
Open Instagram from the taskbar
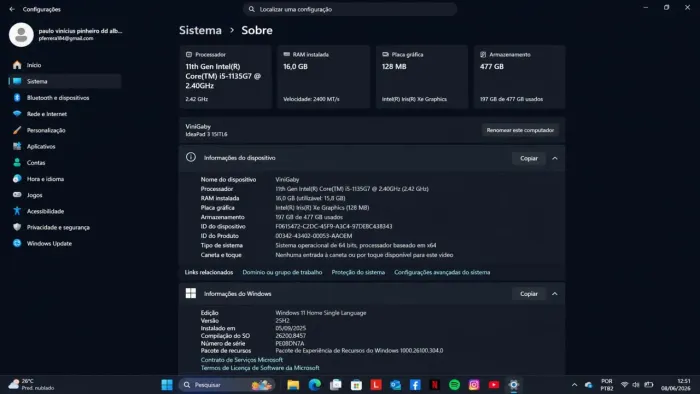[474, 385]
